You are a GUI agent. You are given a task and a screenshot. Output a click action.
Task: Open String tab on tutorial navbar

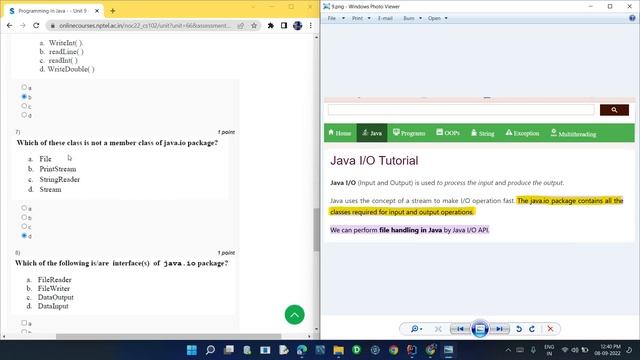482,133
